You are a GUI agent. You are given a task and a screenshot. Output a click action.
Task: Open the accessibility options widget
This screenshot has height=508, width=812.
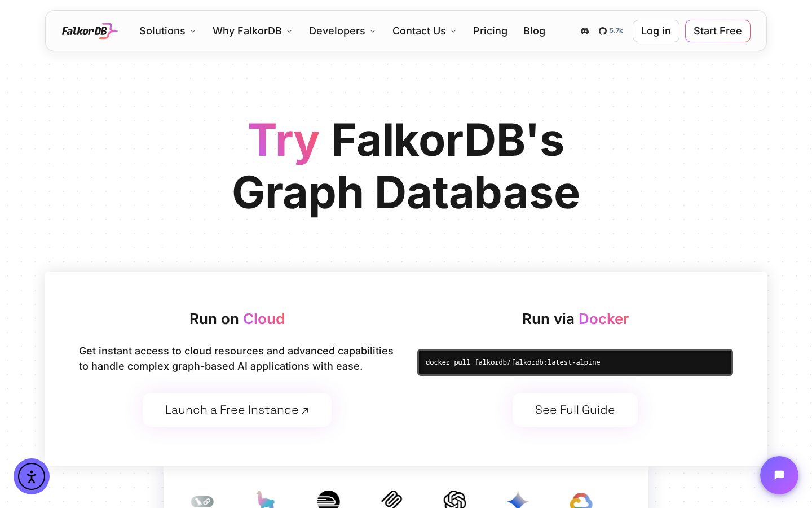(32, 476)
